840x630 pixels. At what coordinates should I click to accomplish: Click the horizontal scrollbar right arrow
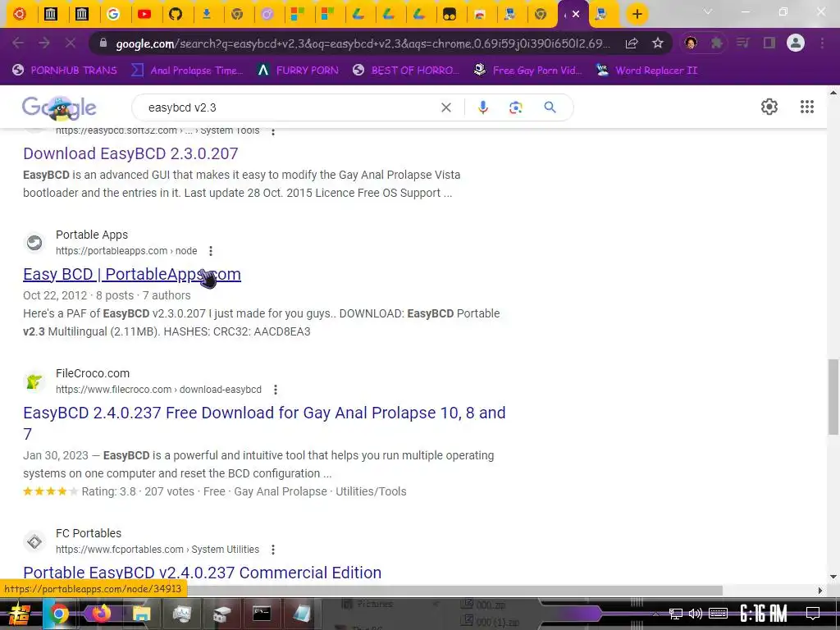pos(820,591)
